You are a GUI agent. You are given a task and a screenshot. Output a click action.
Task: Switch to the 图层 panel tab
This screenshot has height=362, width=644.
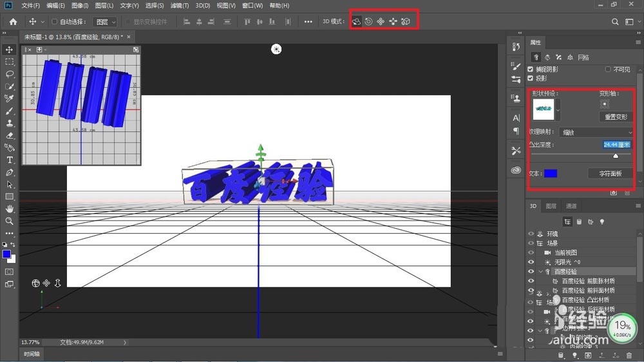pyautogui.click(x=551, y=206)
